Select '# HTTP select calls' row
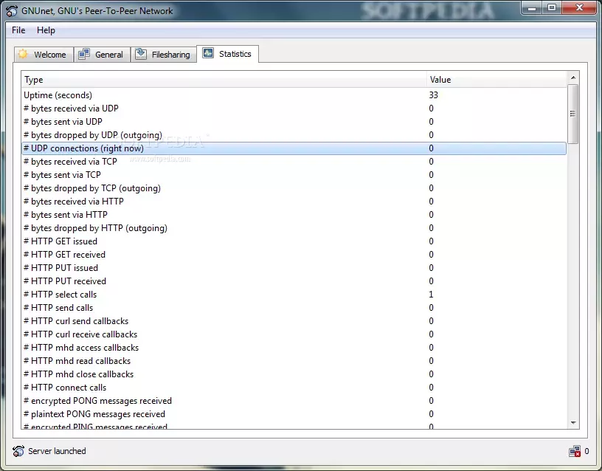Screen dimensions: 602x471 (x=294, y=294)
